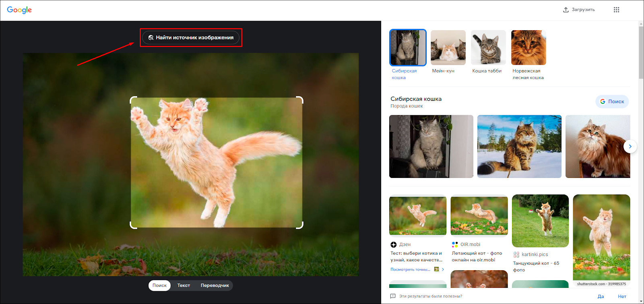Click the Сибирская кошка heading text
The image size is (644, 304).
pyautogui.click(x=416, y=99)
